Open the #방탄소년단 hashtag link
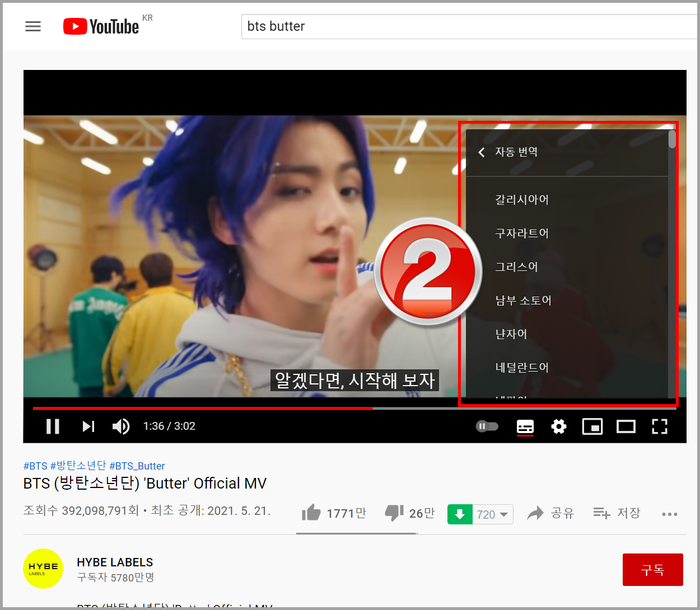 (x=78, y=466)
